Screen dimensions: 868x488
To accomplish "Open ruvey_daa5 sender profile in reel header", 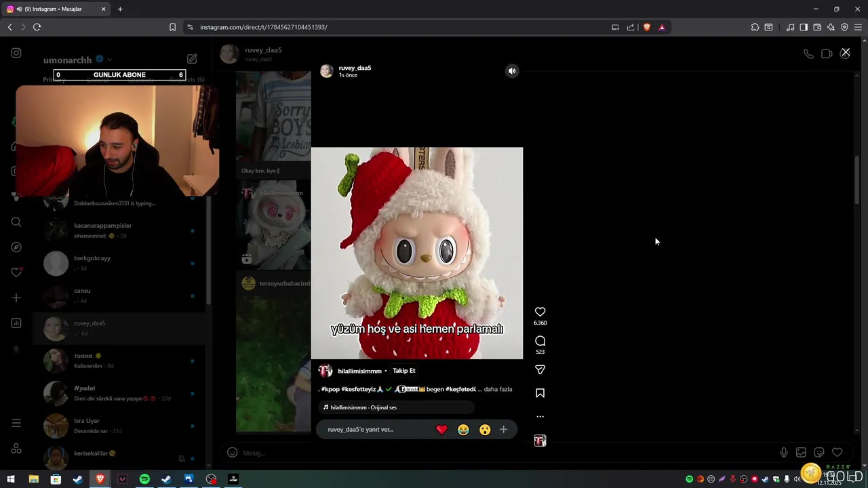I will point(355,68).
